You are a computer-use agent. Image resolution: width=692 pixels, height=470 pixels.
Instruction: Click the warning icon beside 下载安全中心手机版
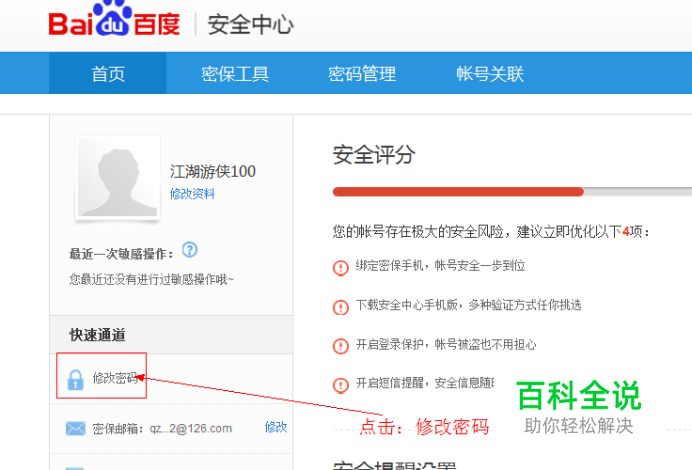point(341,307)
